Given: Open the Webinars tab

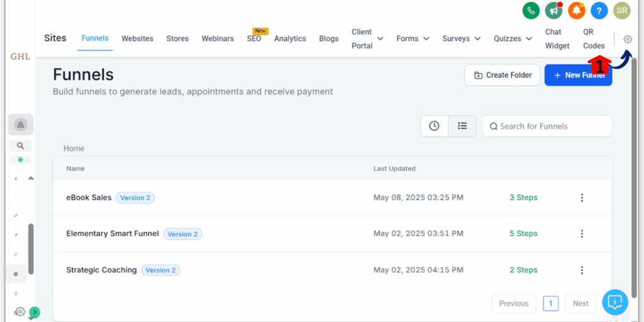Looking at the screenshot, I should tap(218, 38).
